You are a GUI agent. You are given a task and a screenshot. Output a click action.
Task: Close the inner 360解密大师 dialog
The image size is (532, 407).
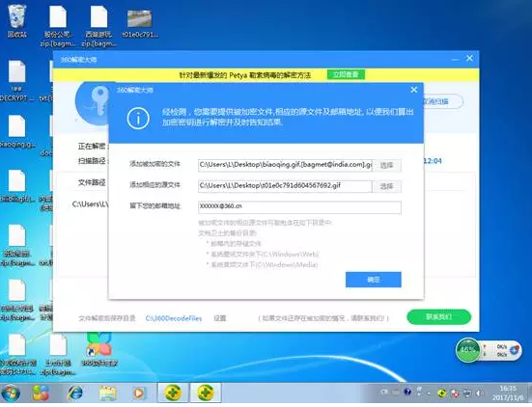tap(414, 90)
